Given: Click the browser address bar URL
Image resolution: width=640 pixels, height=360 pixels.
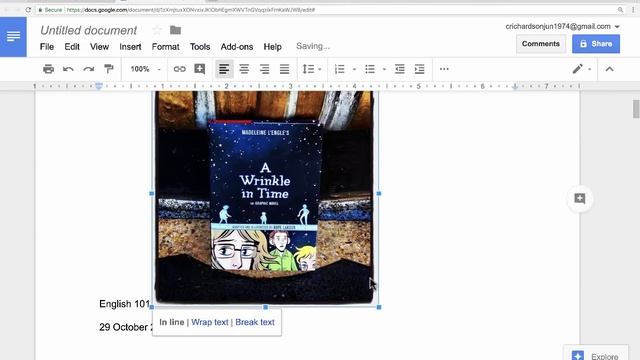Looking at the screenshot, I should [191, 10].
